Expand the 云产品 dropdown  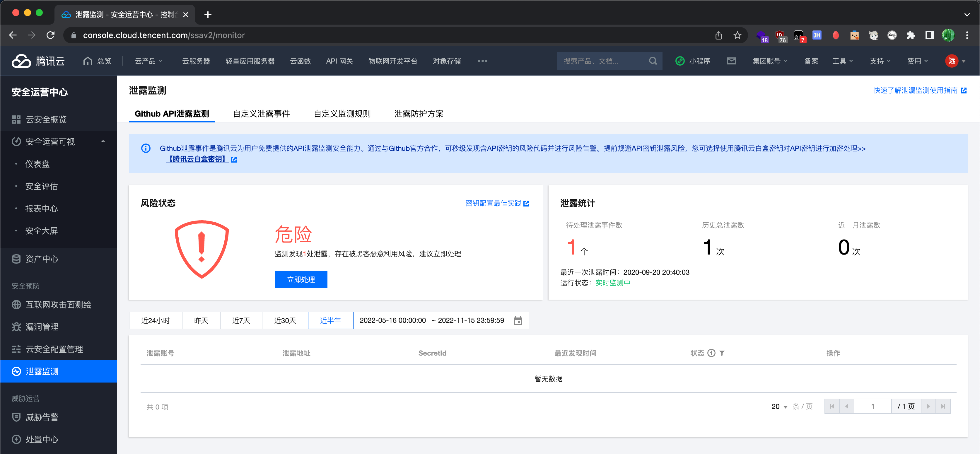[x=148, y=61]
